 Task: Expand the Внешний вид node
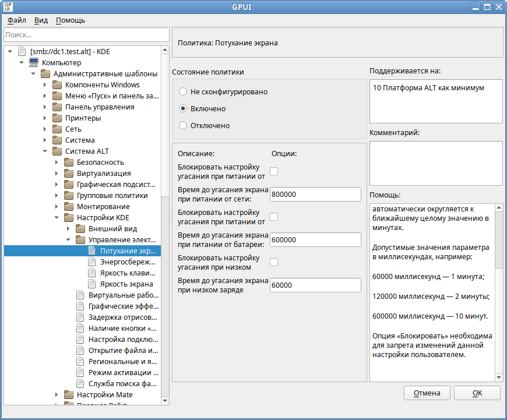68,228
